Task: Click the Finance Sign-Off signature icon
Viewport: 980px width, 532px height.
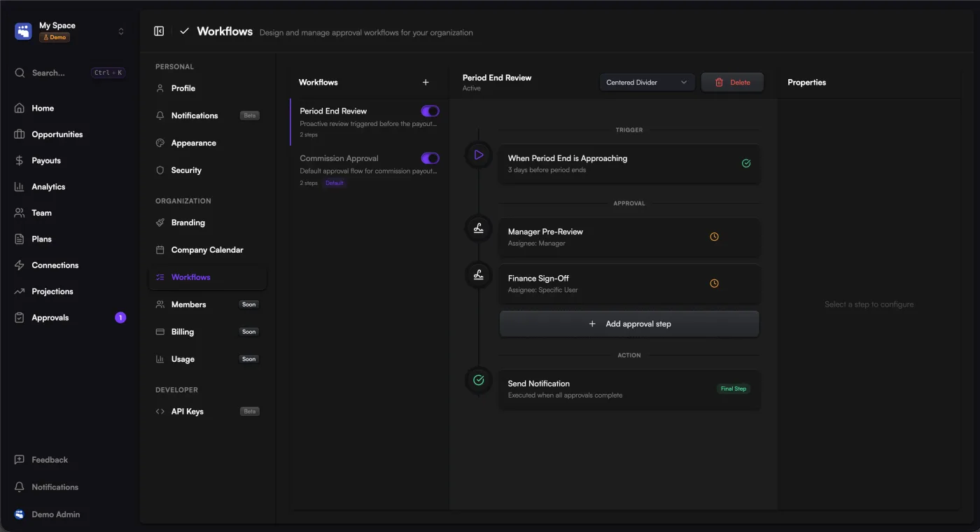Action: click(479, 275)
